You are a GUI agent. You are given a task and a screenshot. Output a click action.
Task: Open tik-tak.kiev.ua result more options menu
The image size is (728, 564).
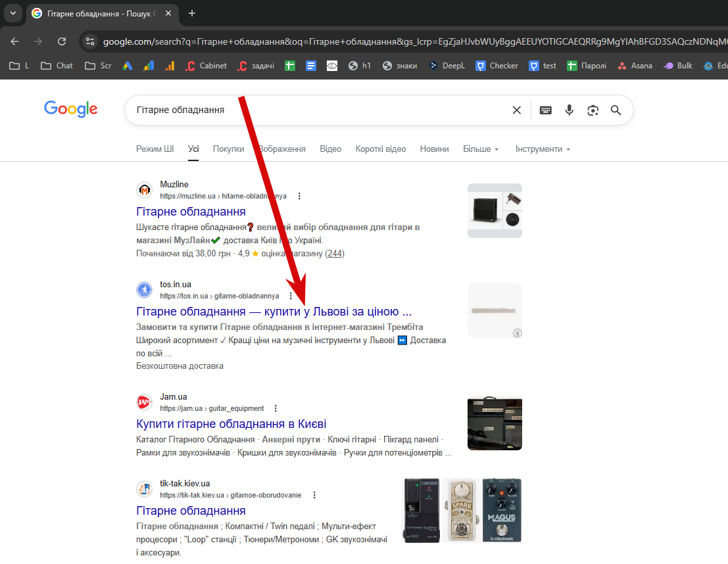coord(314,495)
